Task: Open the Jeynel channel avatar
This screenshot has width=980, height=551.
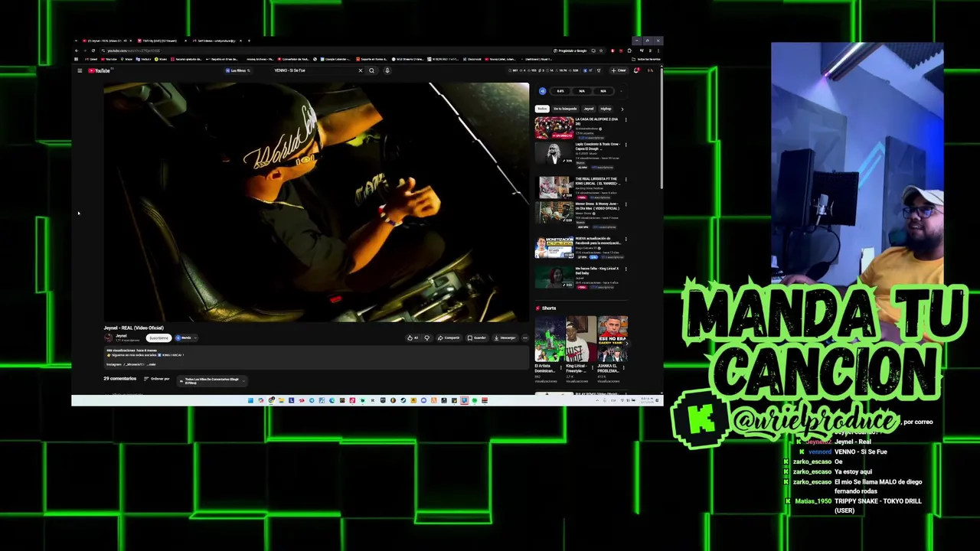Action: 109,337
